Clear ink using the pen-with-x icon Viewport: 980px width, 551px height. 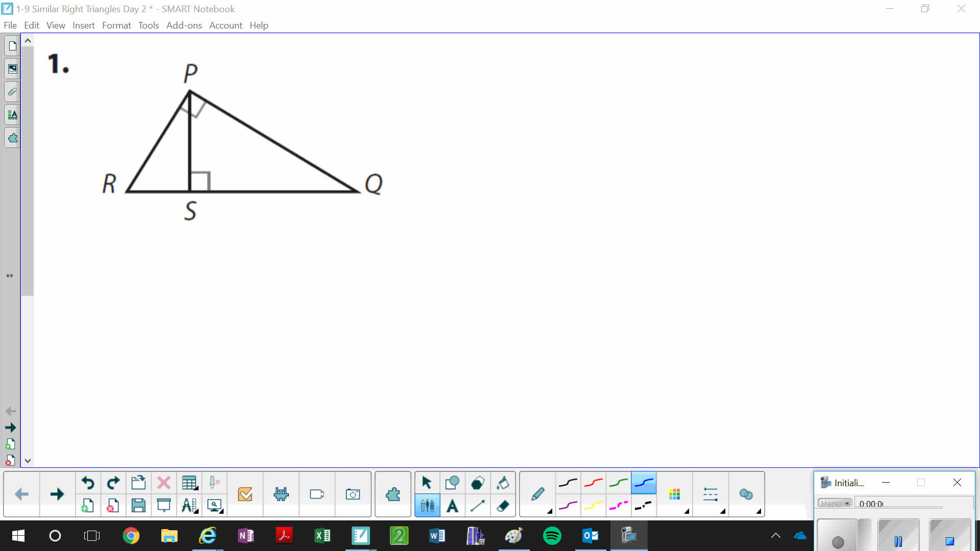(x=214, y=482)
